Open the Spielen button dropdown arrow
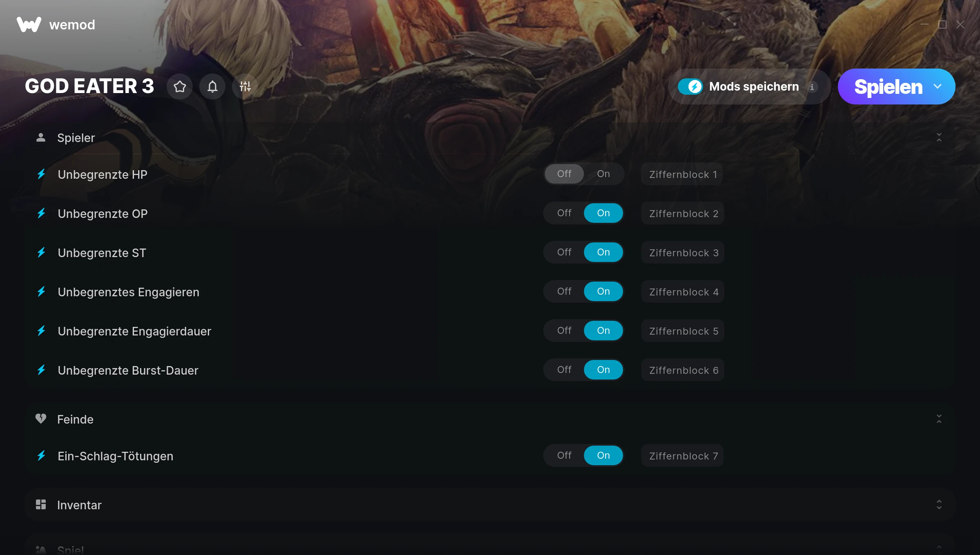 (x=938, y=87)
